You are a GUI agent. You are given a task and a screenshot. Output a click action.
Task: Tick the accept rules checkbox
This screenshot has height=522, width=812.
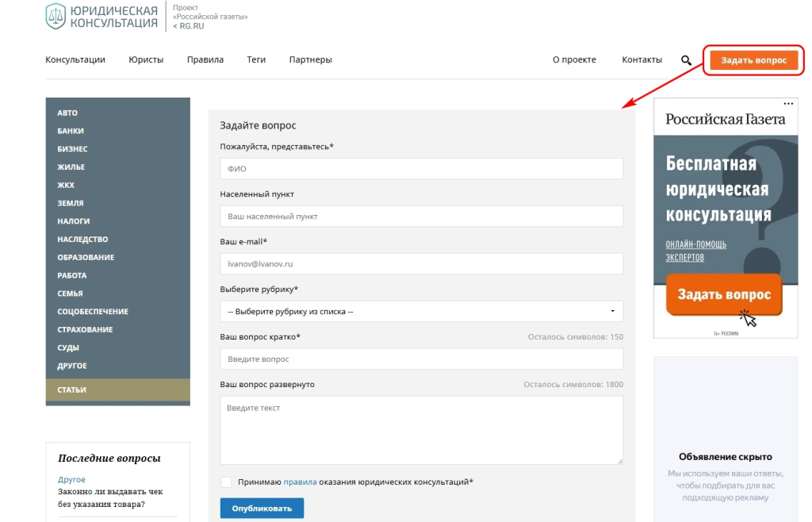pos(226,482)
